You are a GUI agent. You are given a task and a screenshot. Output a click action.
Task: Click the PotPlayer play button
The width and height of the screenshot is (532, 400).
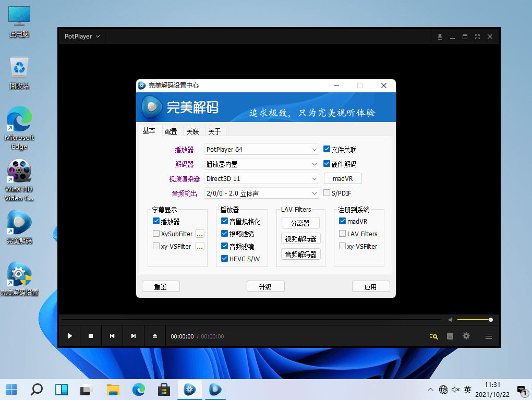point(69,336)
